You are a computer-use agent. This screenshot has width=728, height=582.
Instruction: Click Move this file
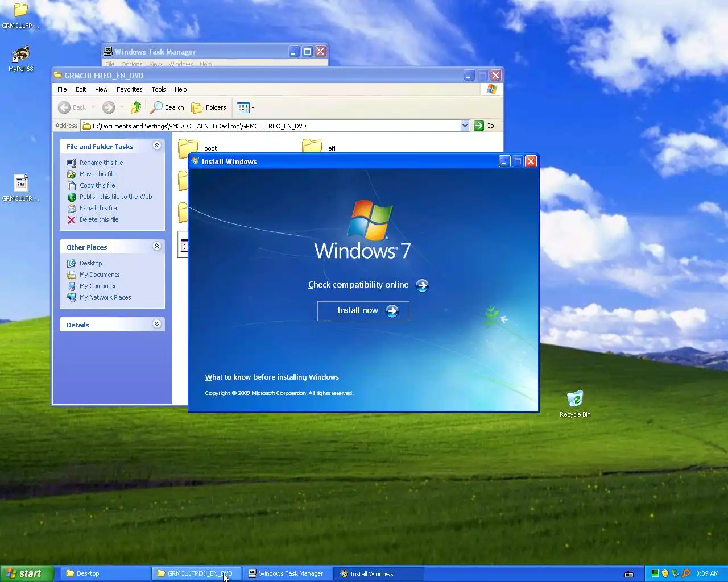97,174
